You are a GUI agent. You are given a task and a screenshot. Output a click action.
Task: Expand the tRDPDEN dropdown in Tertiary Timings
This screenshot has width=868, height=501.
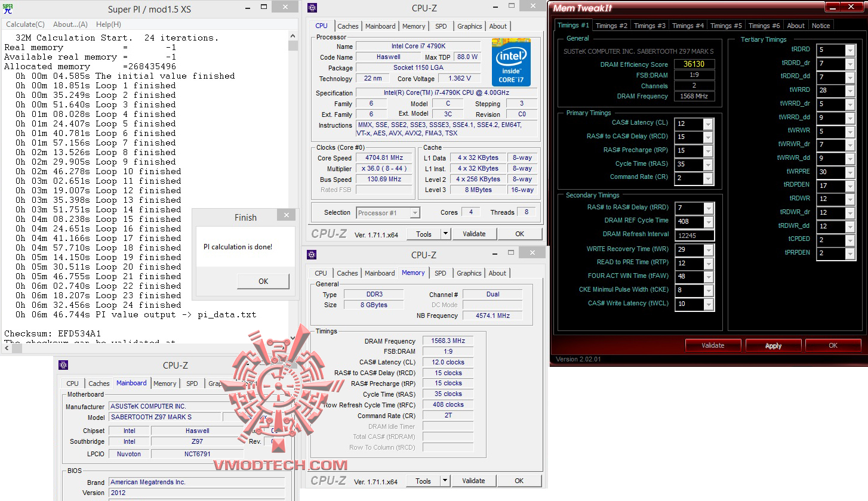click(x=850, y=185)
